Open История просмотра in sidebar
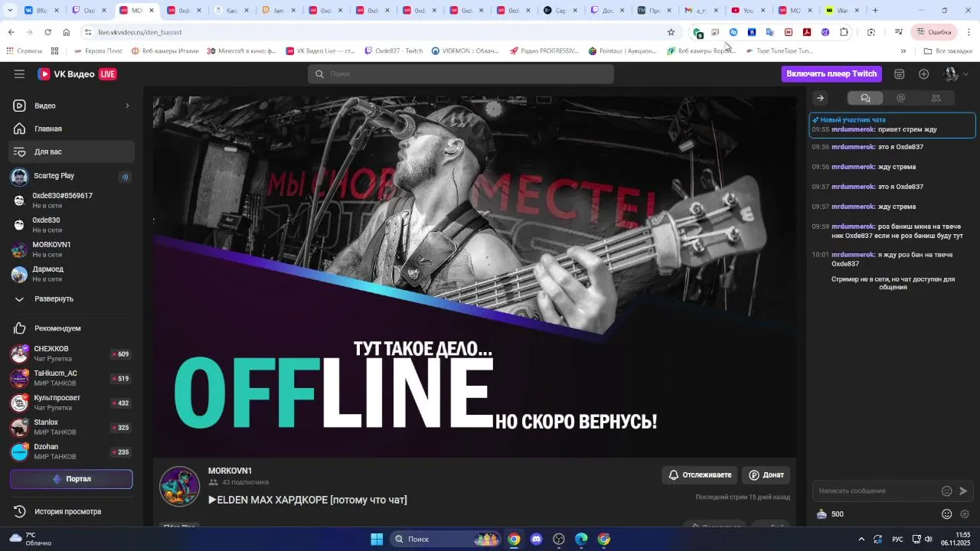Screen dimensions: 980x551 [72, 511]
